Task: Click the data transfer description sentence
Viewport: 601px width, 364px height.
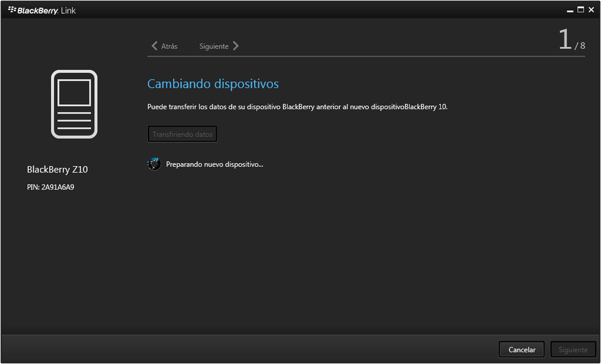Action: point(297,107)
